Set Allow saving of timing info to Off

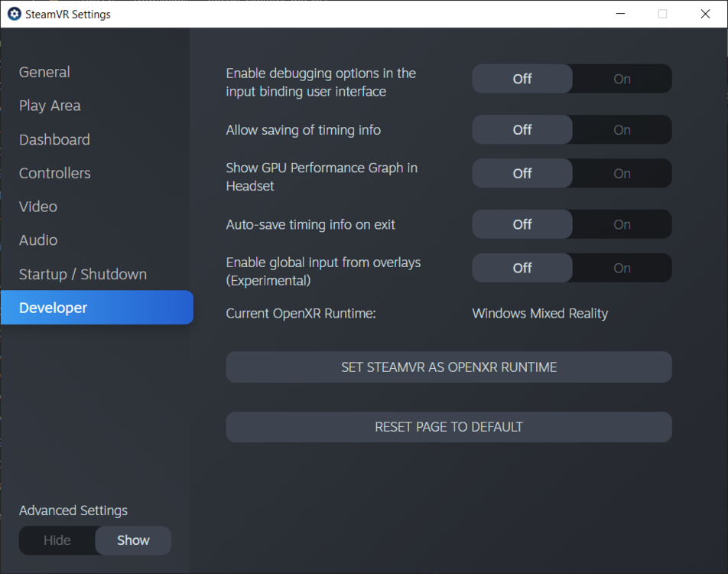pos(522,129)
